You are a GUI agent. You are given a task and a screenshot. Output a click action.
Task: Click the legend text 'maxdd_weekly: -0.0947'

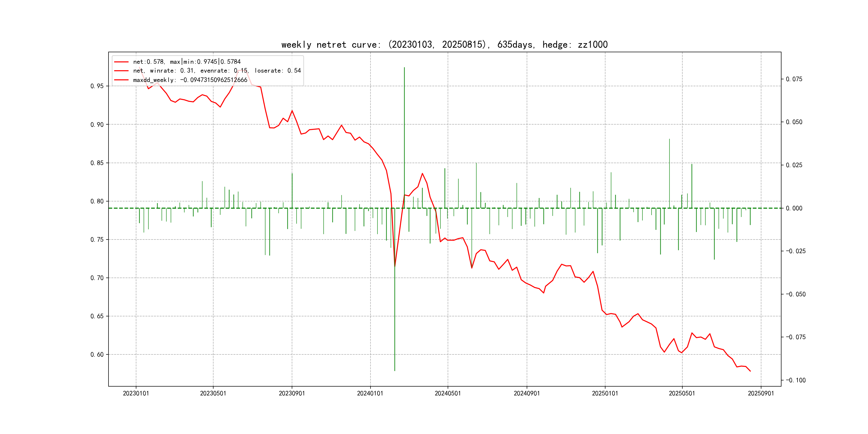tap(190, 80)
